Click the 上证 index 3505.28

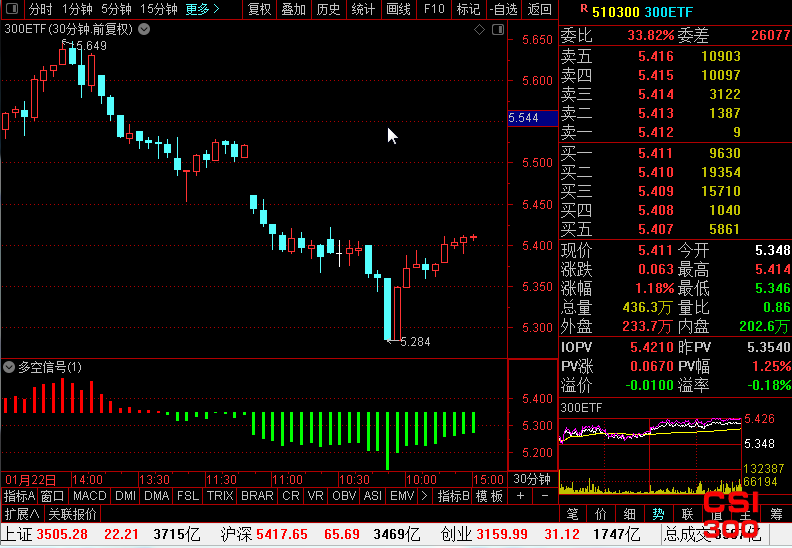(x=62, y=534)
